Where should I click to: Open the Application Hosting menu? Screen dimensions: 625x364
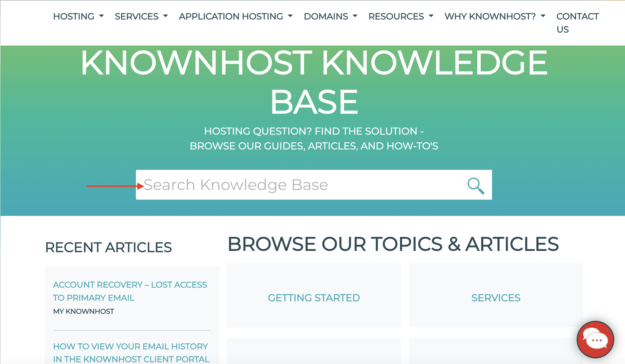[x=236, y=16]
